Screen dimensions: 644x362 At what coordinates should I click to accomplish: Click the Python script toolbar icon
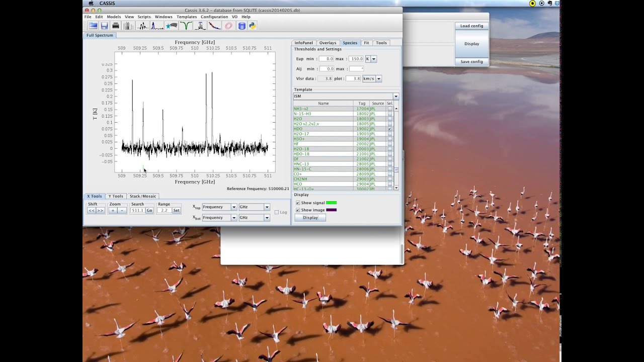(252, 26)
